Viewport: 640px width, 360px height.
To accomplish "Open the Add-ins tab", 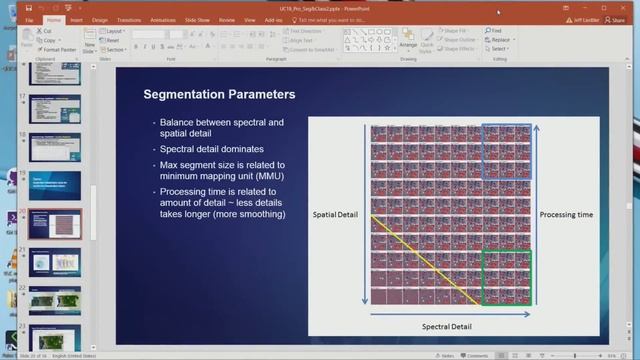I will (x=273, y=20).
